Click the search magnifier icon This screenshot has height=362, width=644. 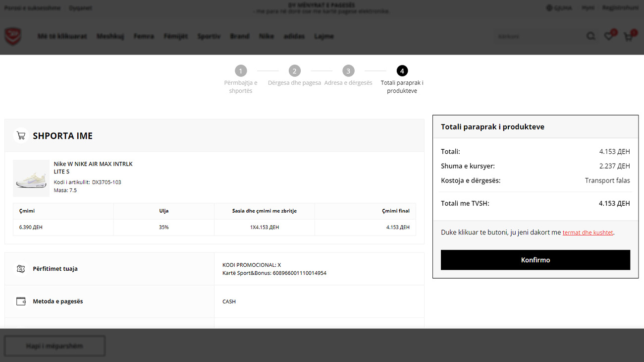pos(591,36)
